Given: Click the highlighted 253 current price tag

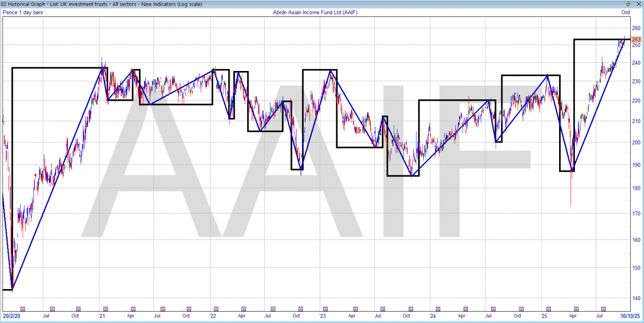Looking at the screenshot, I should 635,40.
